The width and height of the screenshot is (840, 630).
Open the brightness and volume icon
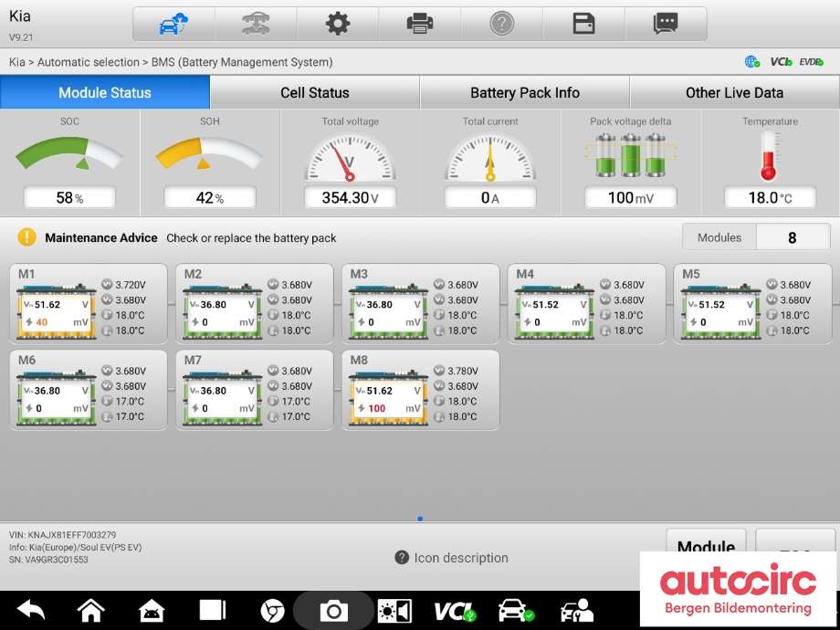pos(394,611)
